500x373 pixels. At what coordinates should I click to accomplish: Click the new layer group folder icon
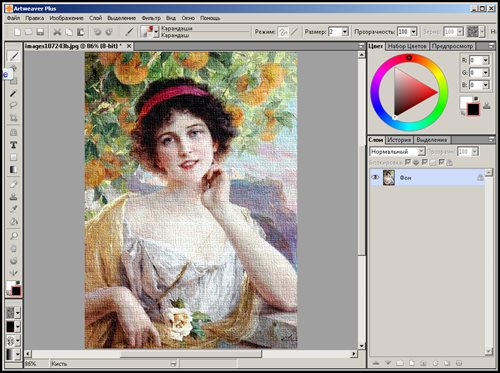tap(400, 363)
